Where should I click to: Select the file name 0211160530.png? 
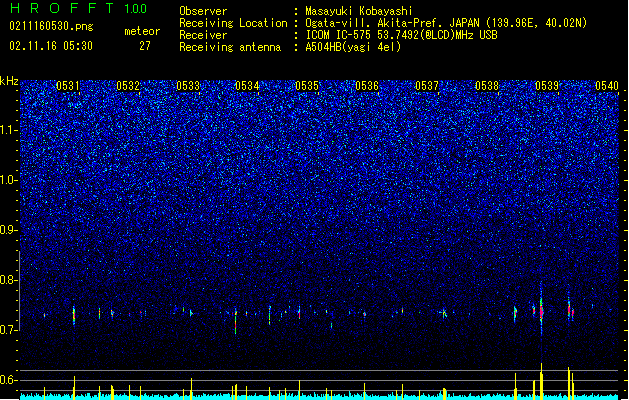pyautogui.click(x=51, y=26)
